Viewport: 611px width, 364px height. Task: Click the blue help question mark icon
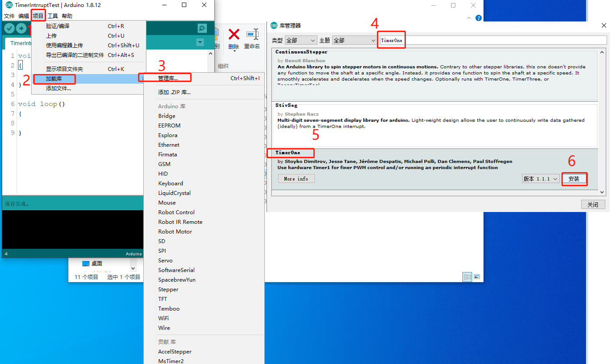click(x=479, y=18)
